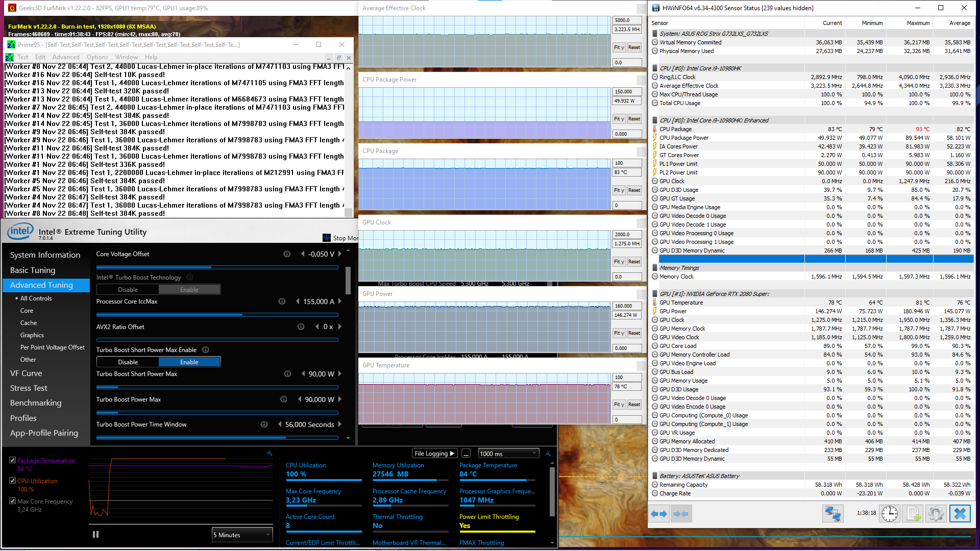The height and width of the screenshot is (551, 980).
Task: Decrease Core Voltage Offset with left arrow
Action: [303, 254]
